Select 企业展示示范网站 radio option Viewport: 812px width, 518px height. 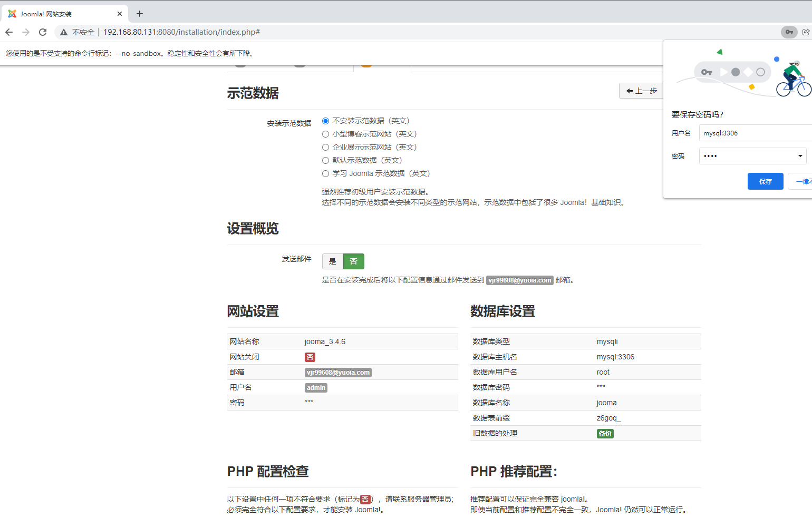[325, 148]
